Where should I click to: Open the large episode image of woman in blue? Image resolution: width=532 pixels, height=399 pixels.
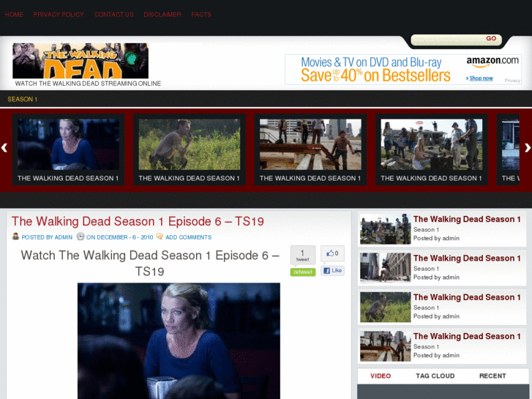pyautogui.click(x=179, y=341)
